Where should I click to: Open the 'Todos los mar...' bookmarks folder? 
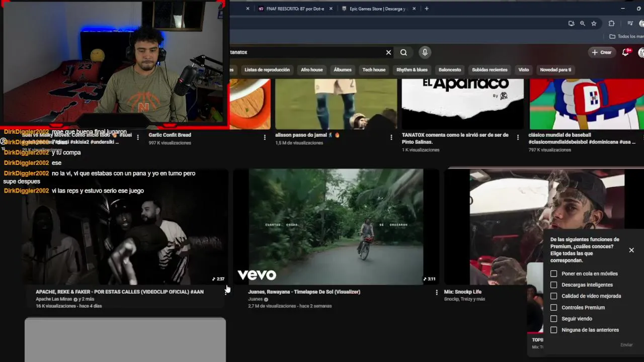(x=626, y=36)
